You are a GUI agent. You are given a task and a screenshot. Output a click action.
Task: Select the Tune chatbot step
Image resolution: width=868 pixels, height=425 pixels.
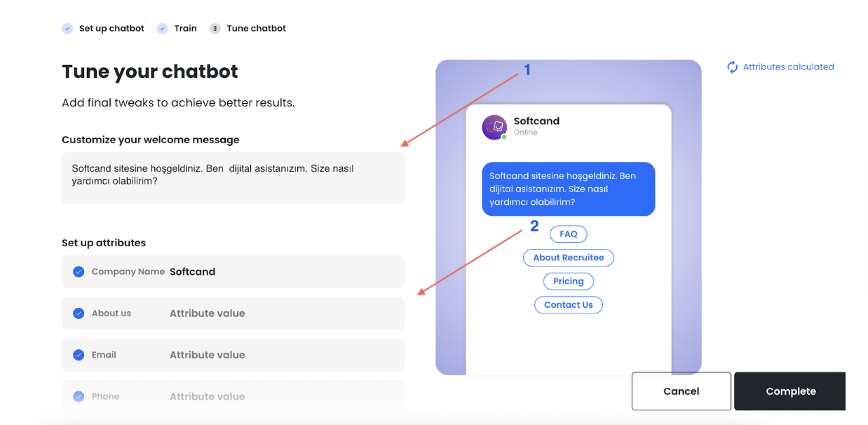tap(257, 29)
